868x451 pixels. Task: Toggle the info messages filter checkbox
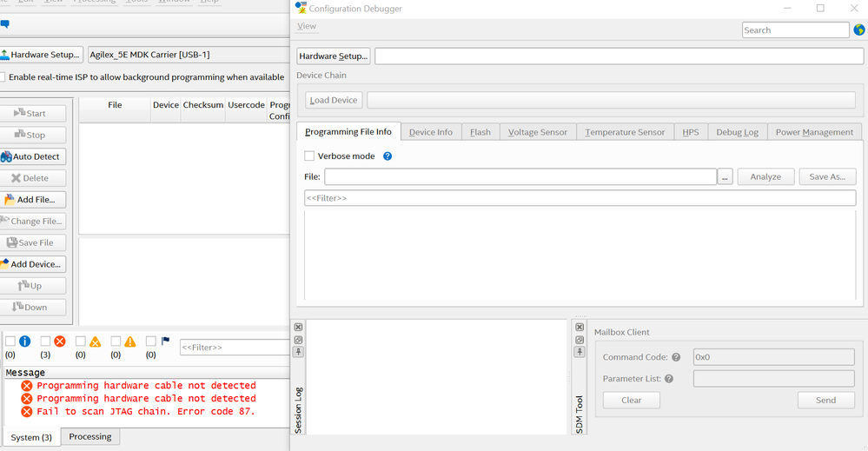(x=10, y=342)
